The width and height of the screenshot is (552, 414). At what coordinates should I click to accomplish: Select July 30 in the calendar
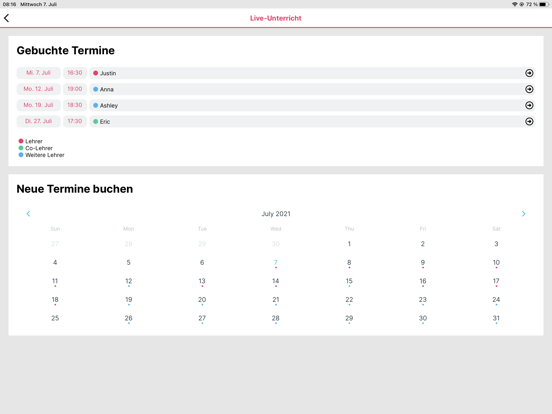(422, 318)
